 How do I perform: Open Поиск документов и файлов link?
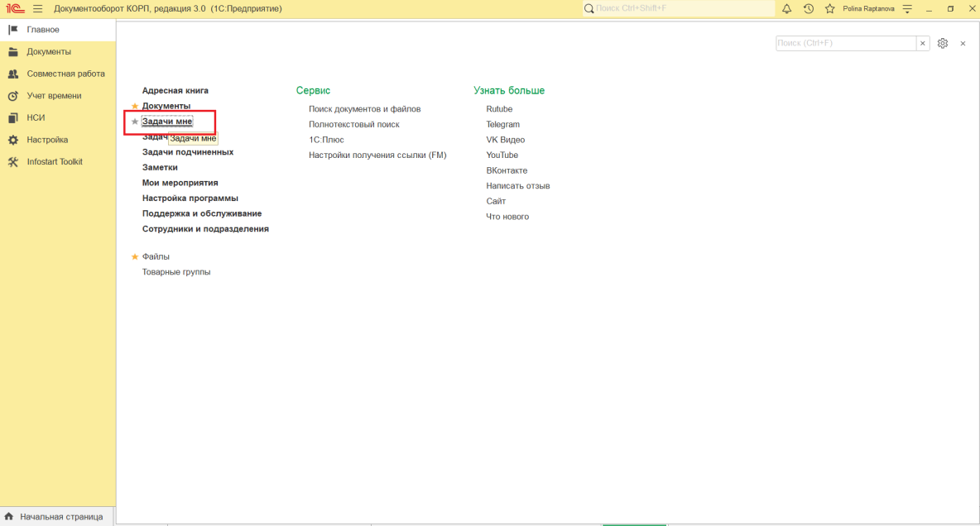pyautogui.click(x=364, y=109)
